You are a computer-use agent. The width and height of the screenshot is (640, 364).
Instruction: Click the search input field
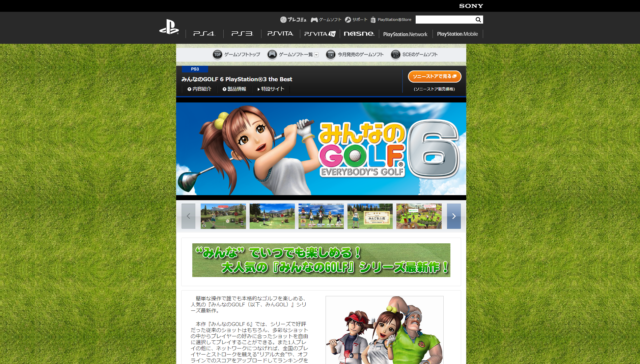click(445, 20)
